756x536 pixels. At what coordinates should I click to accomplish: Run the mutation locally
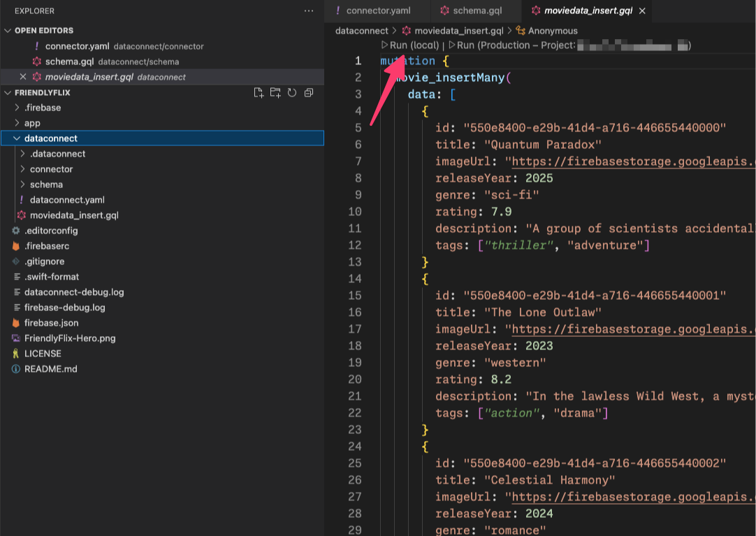[x=414, y=45]
